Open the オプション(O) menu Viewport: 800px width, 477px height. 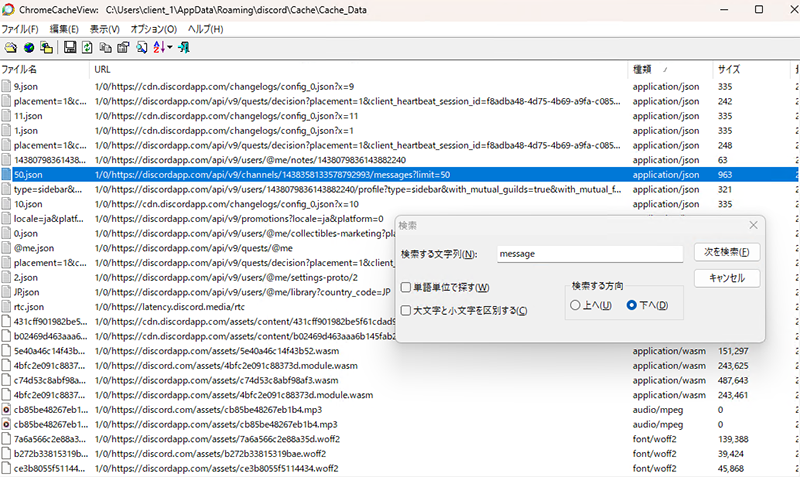[x=153, y=29]
